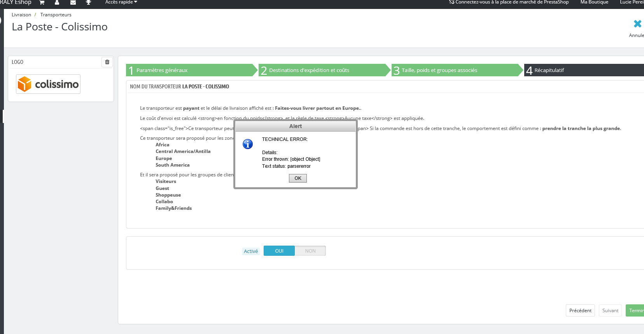
Task: Select the Family&Friends group text
Action: point(174,208)
